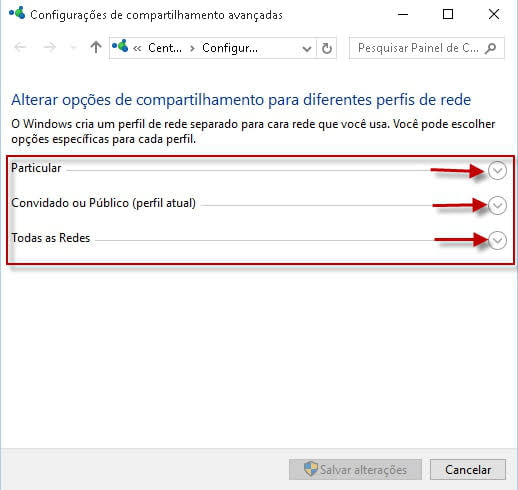Refresh the Control Panel page
The height and width of the screenshot is (490, 518).
point(327,49)
